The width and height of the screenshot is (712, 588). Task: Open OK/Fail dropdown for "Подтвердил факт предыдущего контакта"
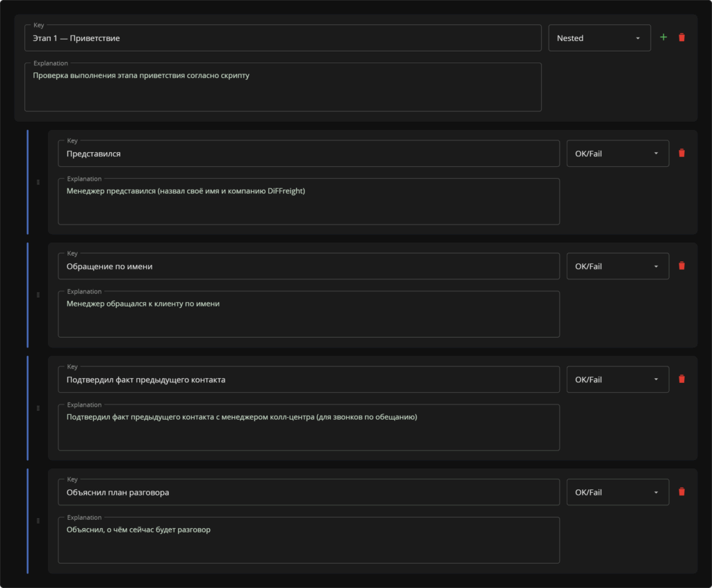617,379
